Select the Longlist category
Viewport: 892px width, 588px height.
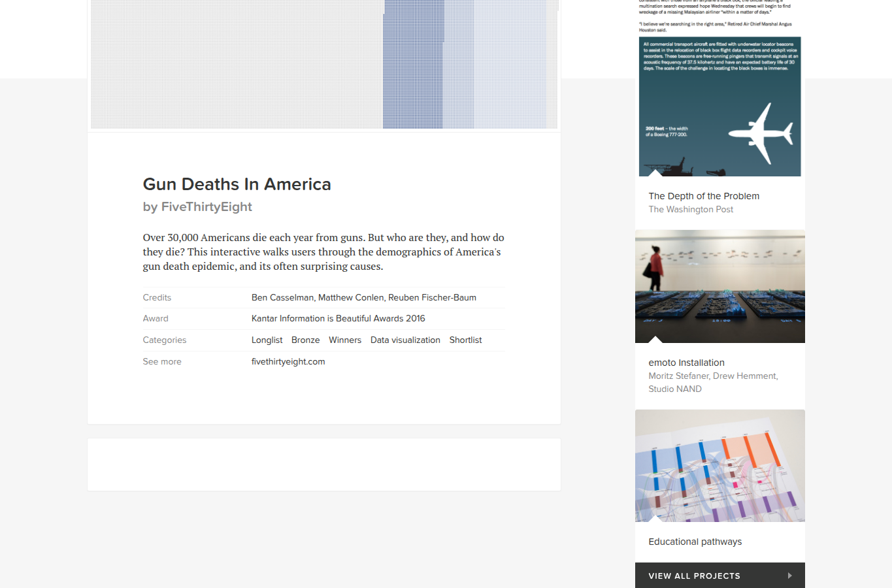[x=267, y=340]
